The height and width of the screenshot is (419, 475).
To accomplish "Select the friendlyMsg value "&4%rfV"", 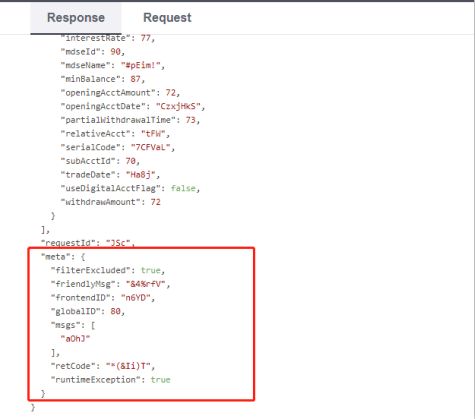I will tap(146, 284).
